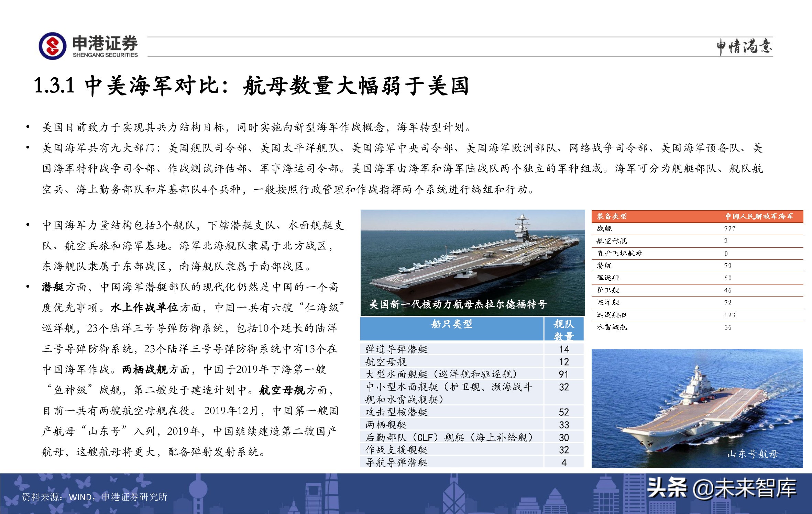Screen dimensions: 812x514
Task: Click the 舰队数量 column header
Action: point(564,329)
